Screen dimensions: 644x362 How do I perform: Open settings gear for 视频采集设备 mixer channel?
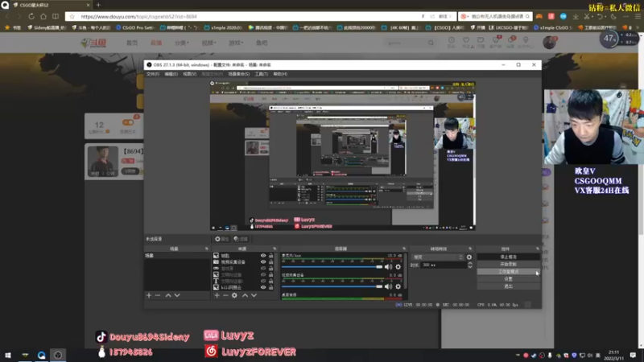pos(398,286)
